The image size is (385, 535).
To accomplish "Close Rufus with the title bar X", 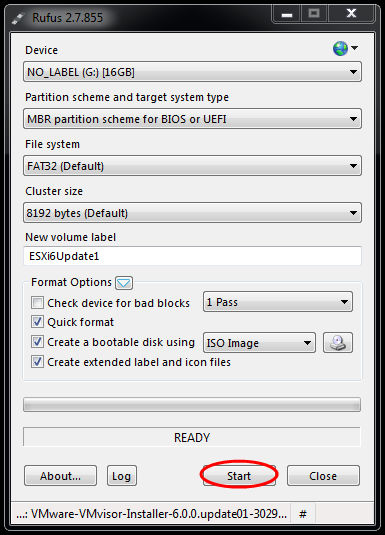I will pos(351,14).
